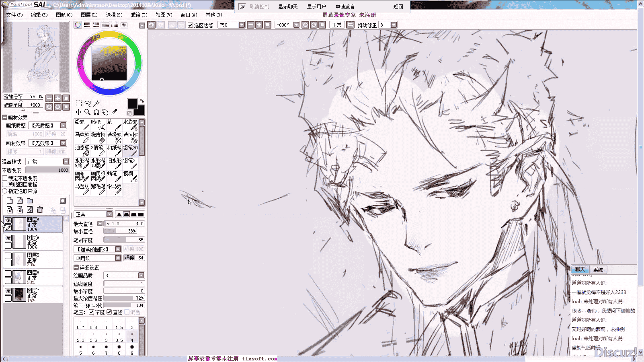Select the rotate view tool
644x362 pixels.
coord(96,112)
